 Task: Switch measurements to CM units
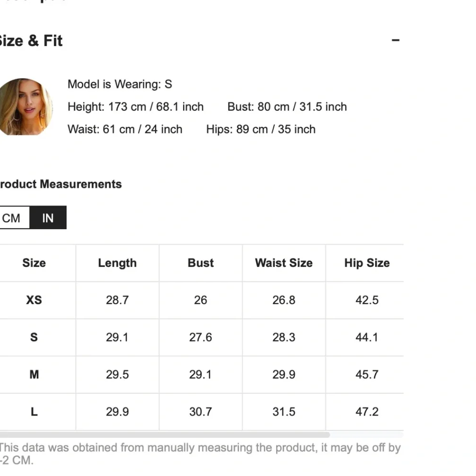12,218
